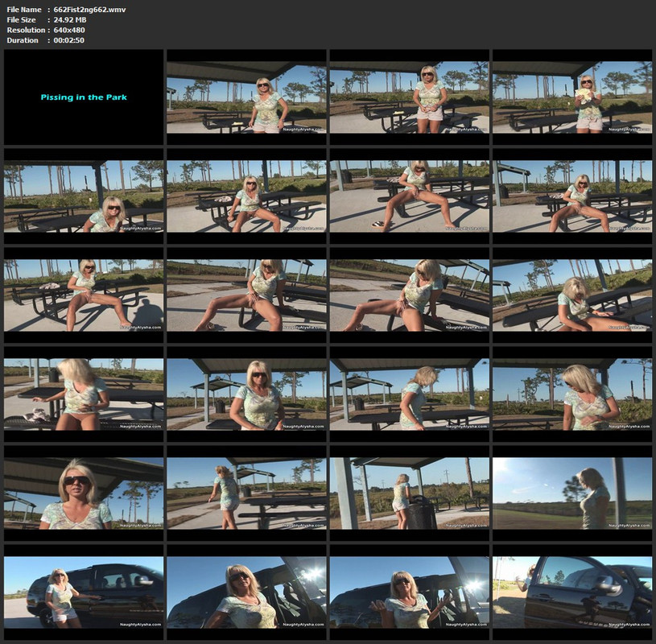
Task: Open the close-up face with sunglasses thumbnail
Action: [x=84, y=493]
